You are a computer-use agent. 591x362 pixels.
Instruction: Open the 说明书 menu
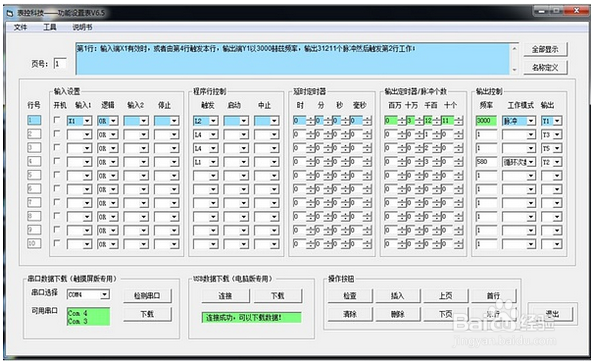tap(82, 27)
